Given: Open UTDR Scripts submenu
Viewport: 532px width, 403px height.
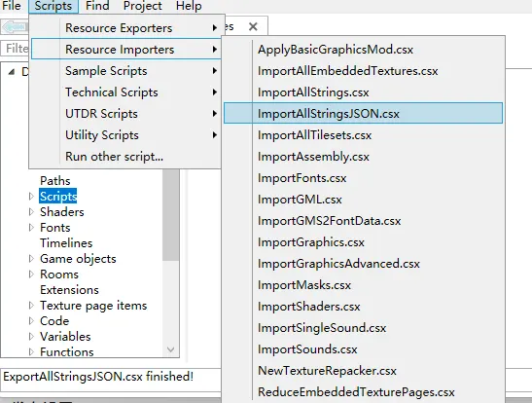Looking at the screenshot, I should [x=126, y=113].
